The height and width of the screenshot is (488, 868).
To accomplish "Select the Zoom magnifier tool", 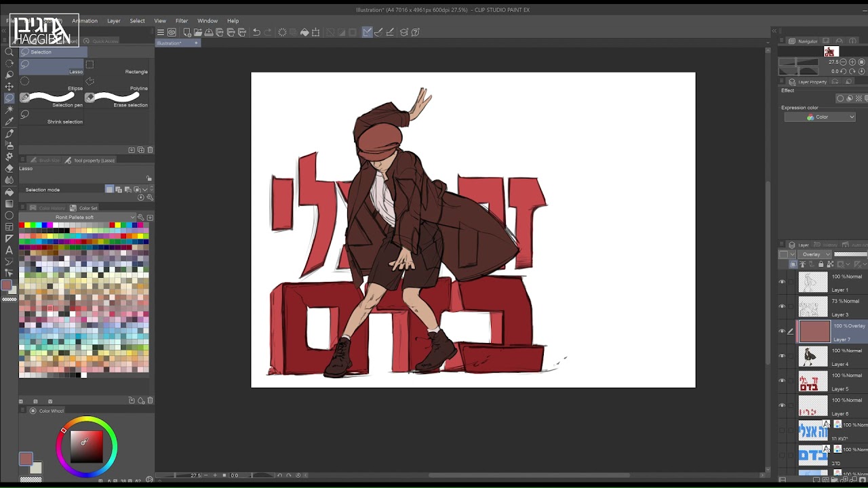I will 9,52.
